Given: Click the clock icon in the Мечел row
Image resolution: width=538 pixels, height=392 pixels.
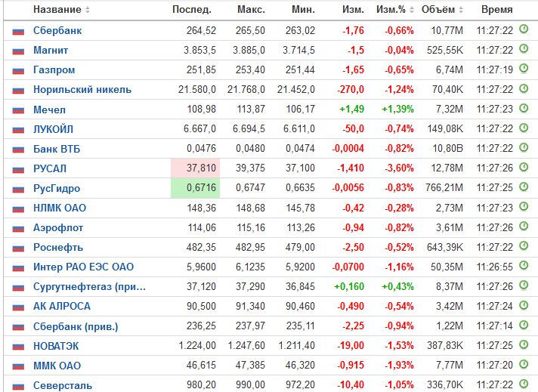Looking at the screenshot, I should pyautogui.click(x=524, y=108).
